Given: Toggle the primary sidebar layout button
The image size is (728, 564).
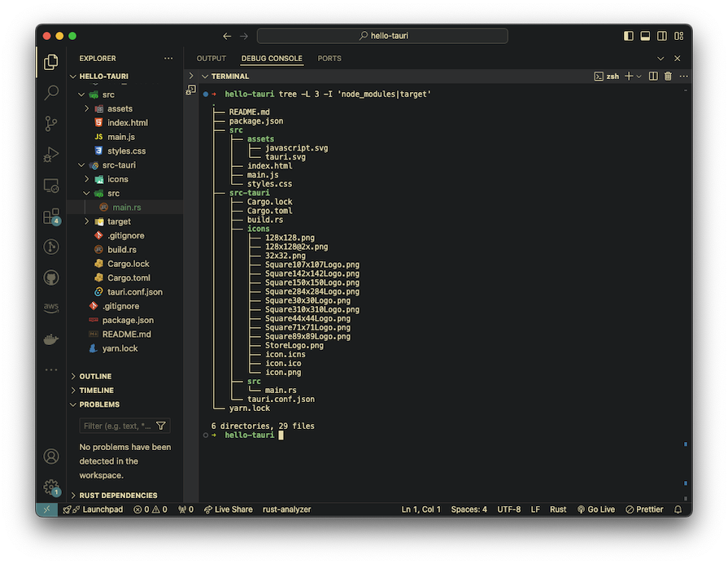Looking at the screenshot, I should [x=629, y=36].
